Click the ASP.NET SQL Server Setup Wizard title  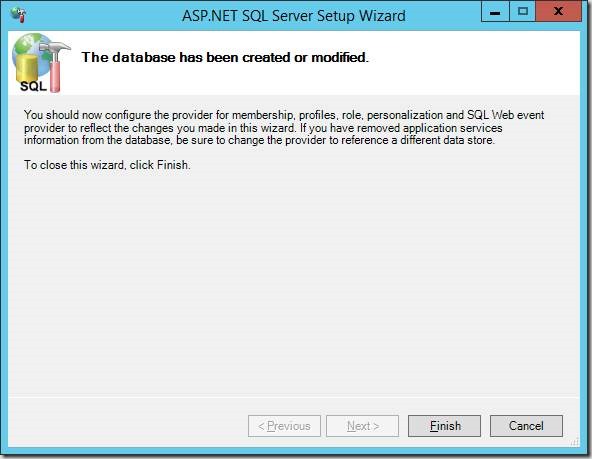pos(294,16)
